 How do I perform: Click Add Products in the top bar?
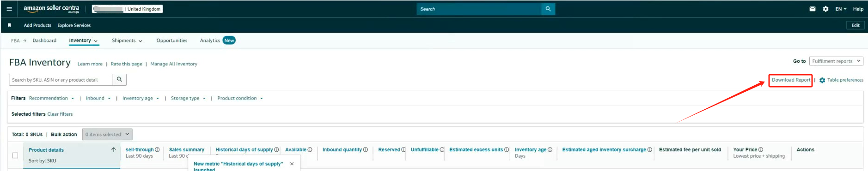pos(37,25)
